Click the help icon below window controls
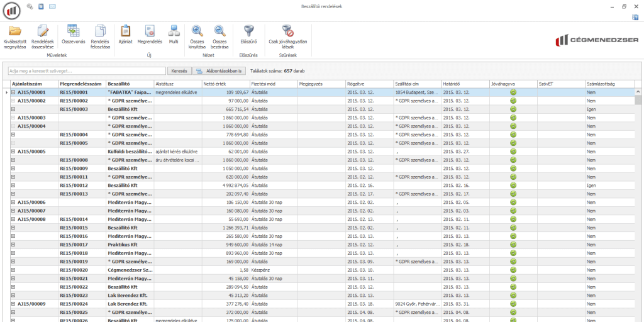 click(x=635, y=18)
